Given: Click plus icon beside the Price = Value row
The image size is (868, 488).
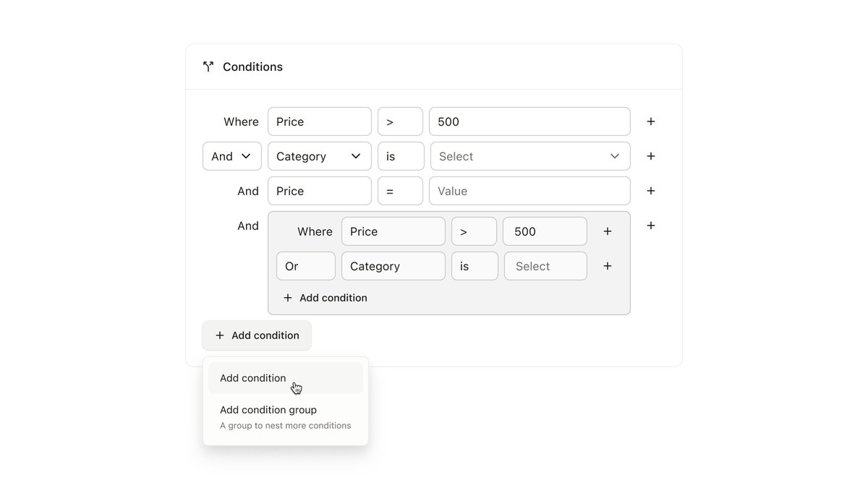Looking at the screenshot, I should point(651,191).
